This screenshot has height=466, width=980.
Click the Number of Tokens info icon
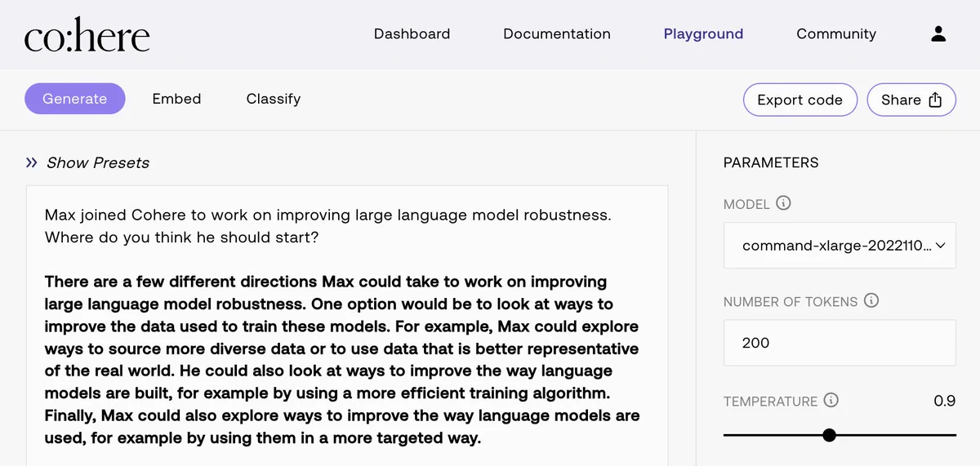(871, 300)
